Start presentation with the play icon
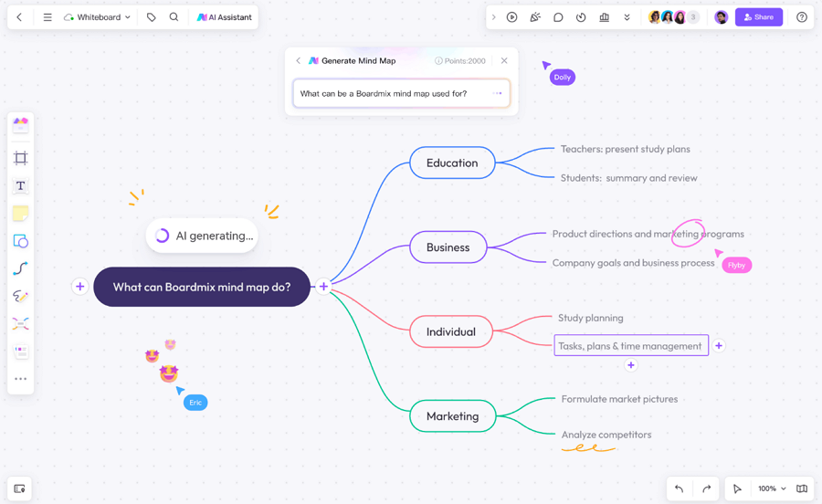 point(512,17)
